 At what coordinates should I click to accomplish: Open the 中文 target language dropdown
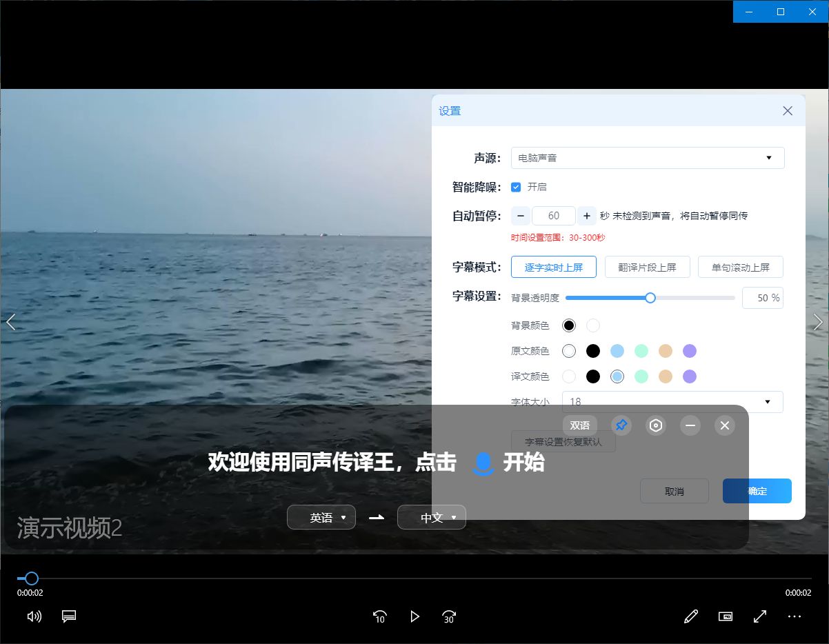point(432,517)
